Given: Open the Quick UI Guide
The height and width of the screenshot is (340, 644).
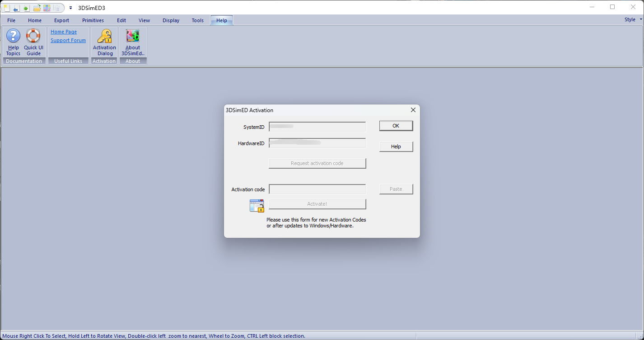Looking at the screenshot, I should point(33,42).
